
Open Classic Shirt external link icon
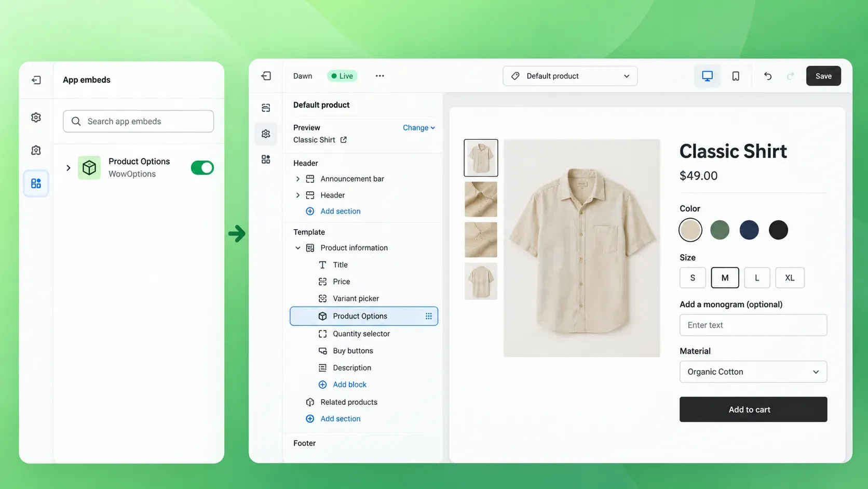click(x=343, y=140)
